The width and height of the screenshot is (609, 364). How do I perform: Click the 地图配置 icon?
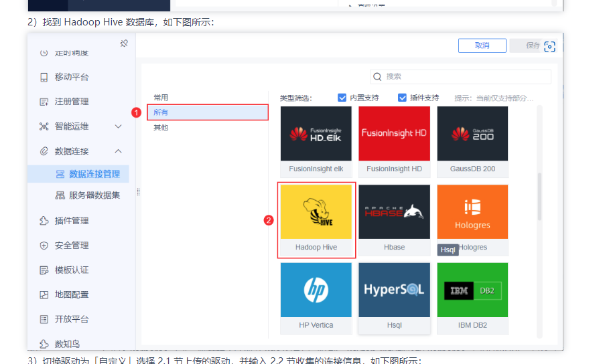click(x=44, y=295)
